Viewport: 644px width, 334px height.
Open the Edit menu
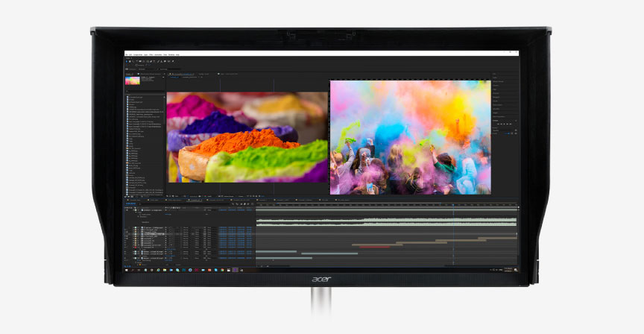(130, 54)
